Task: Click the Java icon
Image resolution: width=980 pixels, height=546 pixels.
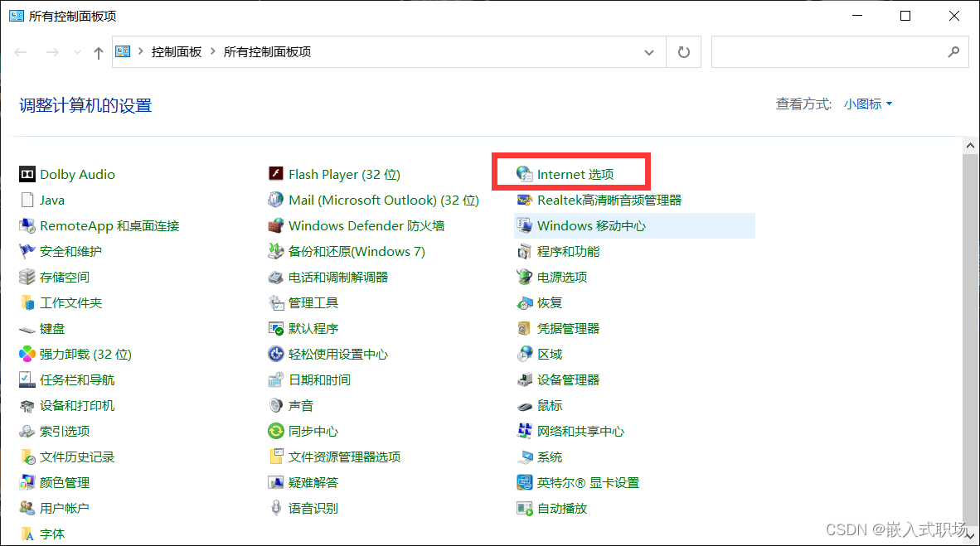Action: (x=27, y=200)
